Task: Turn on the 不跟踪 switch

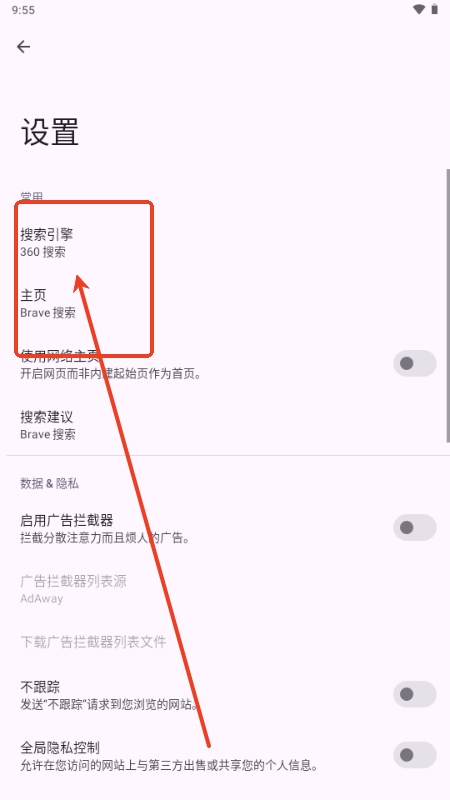Action: coord(414,694)
